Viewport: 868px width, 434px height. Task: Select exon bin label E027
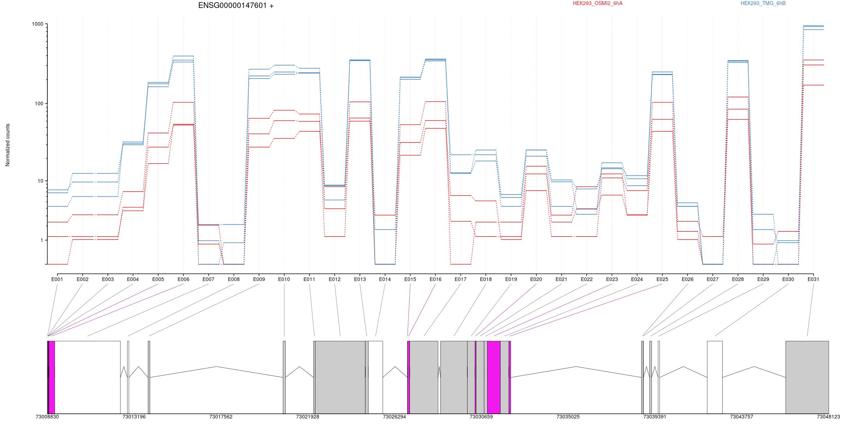[x=712, y=279]
